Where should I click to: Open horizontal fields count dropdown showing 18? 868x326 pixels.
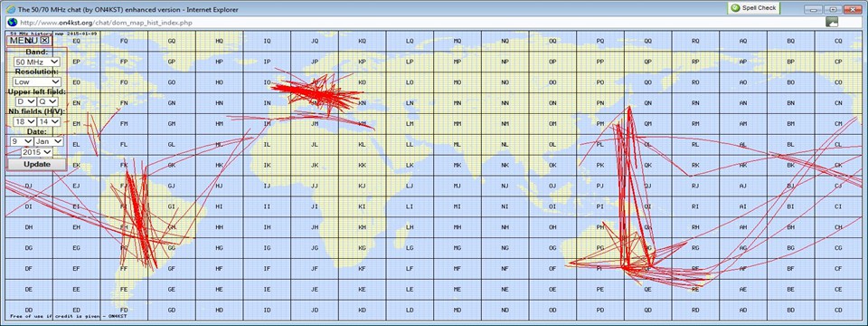24,121
